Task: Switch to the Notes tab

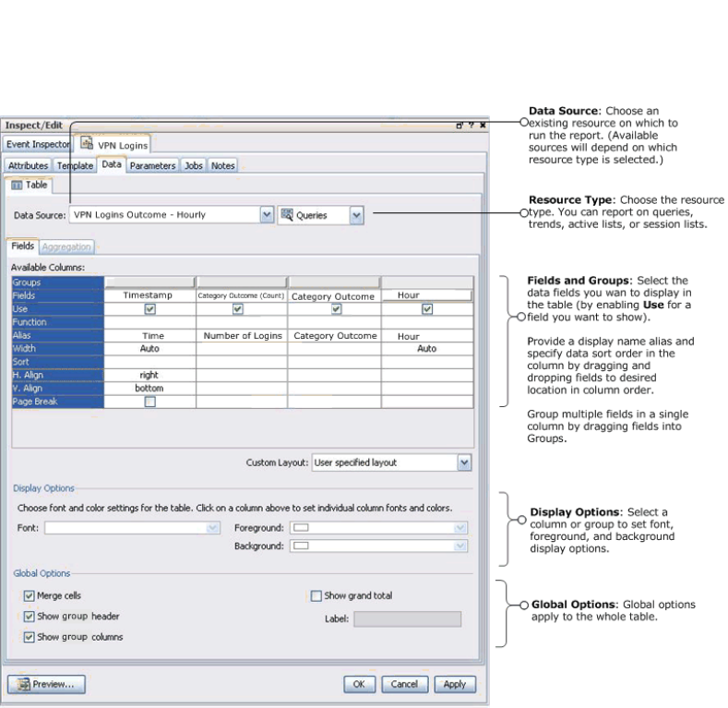Action: (x=223, y=165)
